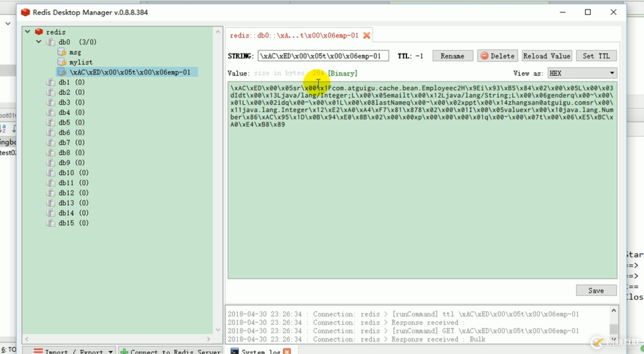This screenshot has height=354, width=644.
Task: Click Reload Value button
Action: (547, 56)
